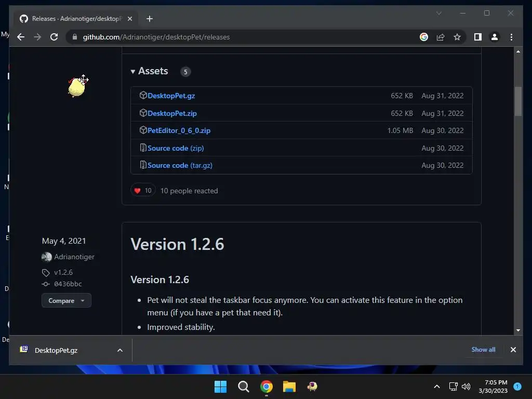Click the Source code (zip) file icon

(x=143, y=148)
